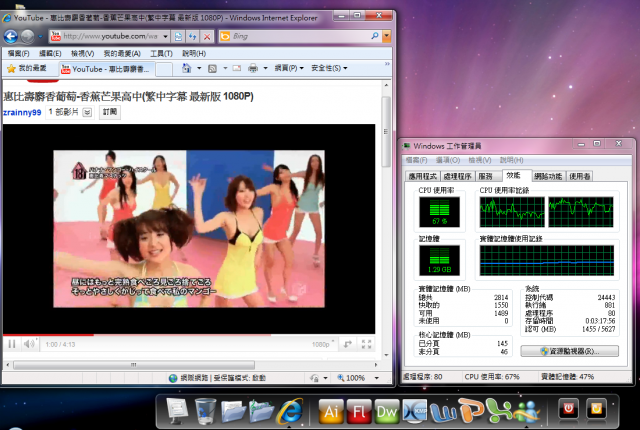640x430 pixels.
Task: Expand the 1 部影片 videos dropdown
Action: [87, 112]
